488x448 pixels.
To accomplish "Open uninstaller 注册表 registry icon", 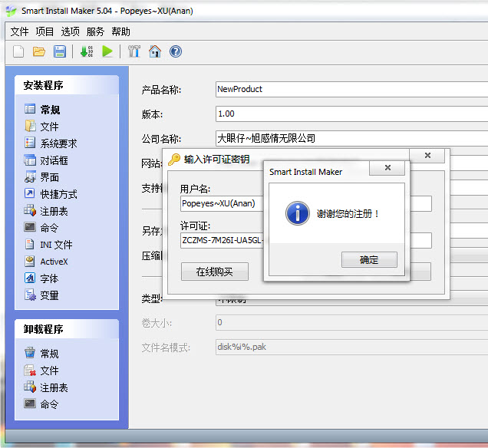I will pos(30,387).
